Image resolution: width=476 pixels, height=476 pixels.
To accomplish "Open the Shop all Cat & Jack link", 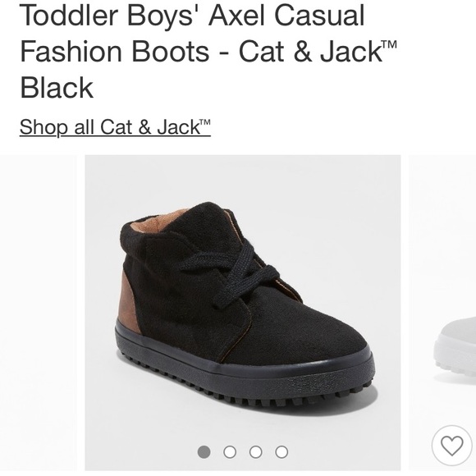I will pyautogui.click(x=115, y=127).
